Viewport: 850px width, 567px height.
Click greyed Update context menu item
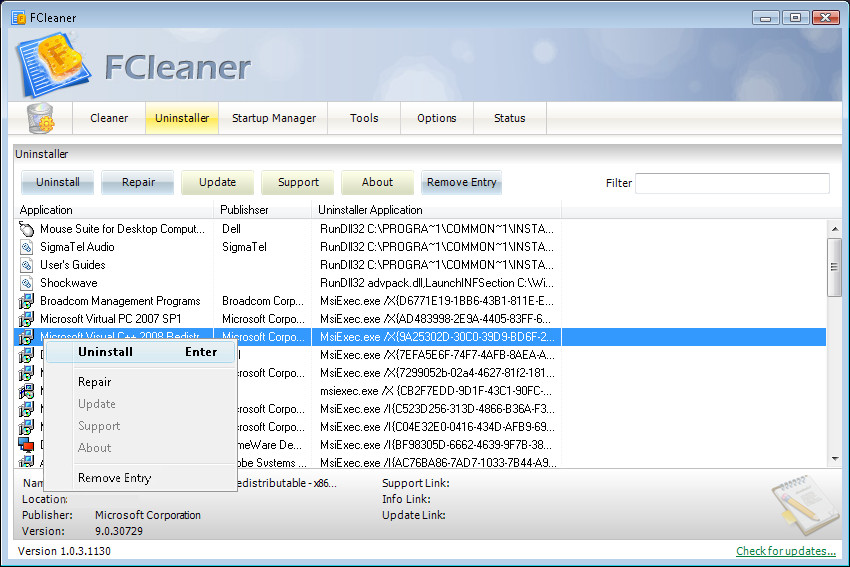pyautogui.click(x=141, y=404)
